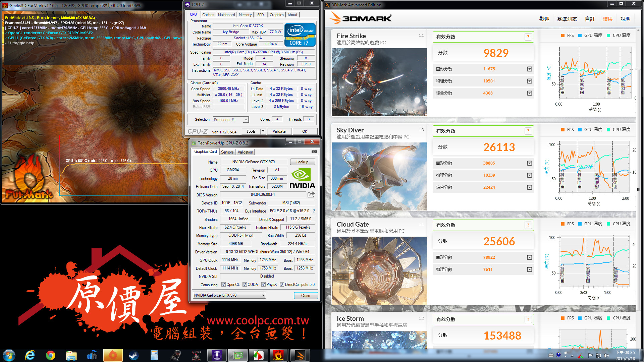This screenshot has height=362, width=644.
Task: Launch Internet Explorer from the taskbar
Action: tap(30, 355)
